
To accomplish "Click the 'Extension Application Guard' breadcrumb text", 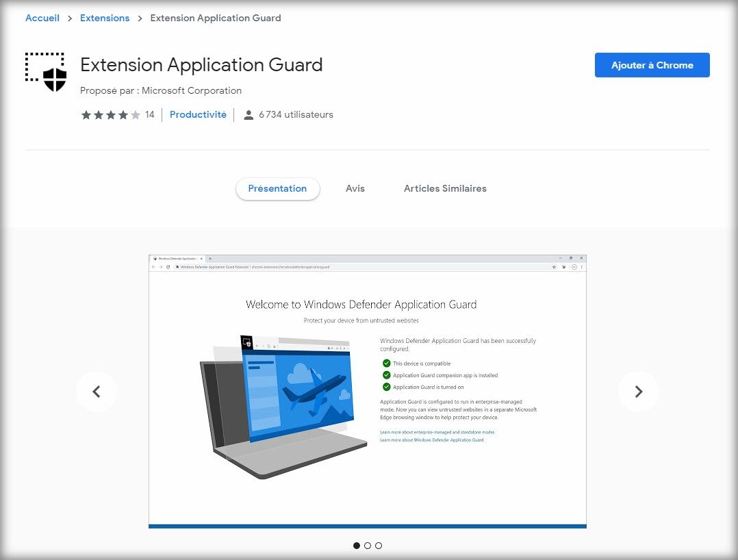I will pos(216,18).
